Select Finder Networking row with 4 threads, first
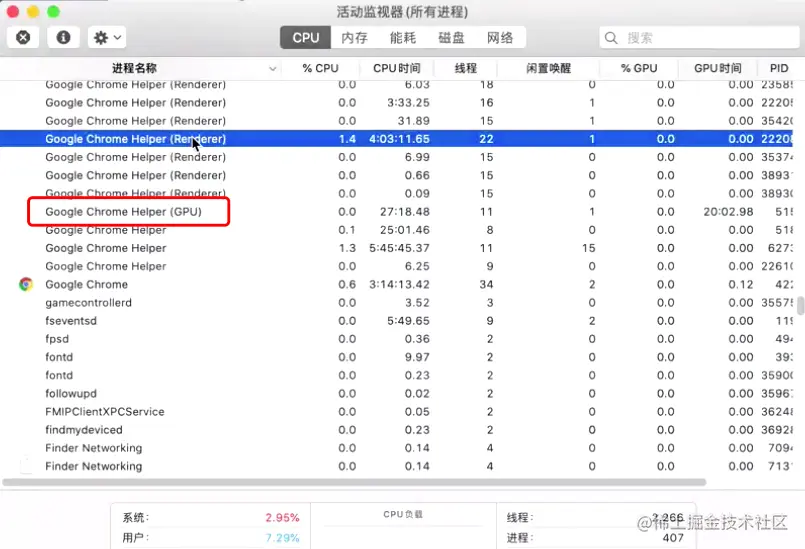The image size is (805, 549). point(396,448)
